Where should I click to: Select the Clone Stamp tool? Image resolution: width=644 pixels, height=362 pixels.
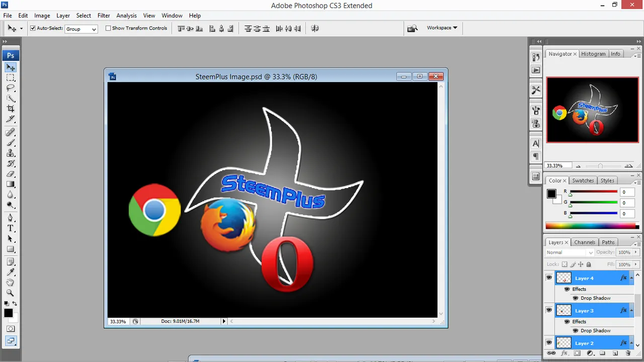[x=11, y=153]
